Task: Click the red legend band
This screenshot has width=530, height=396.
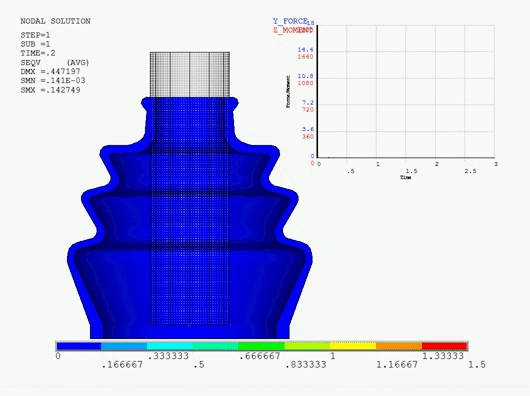Action: [x=444, y=346]
